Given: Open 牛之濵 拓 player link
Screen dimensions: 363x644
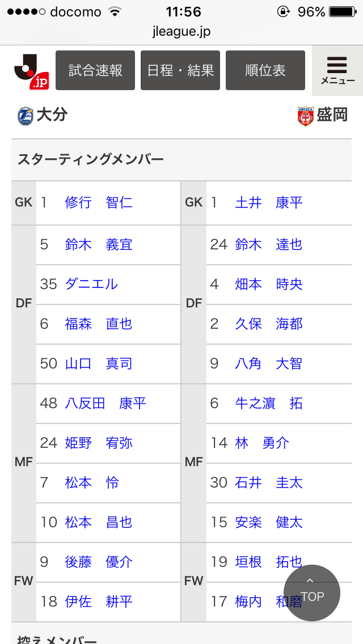Looking at the screenshot, I should (269, 403).
